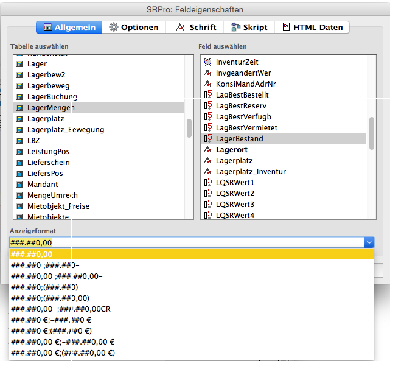399x372 pixels.
Task: Click the table icon beside LagerMengen
Action: point(20,108)
